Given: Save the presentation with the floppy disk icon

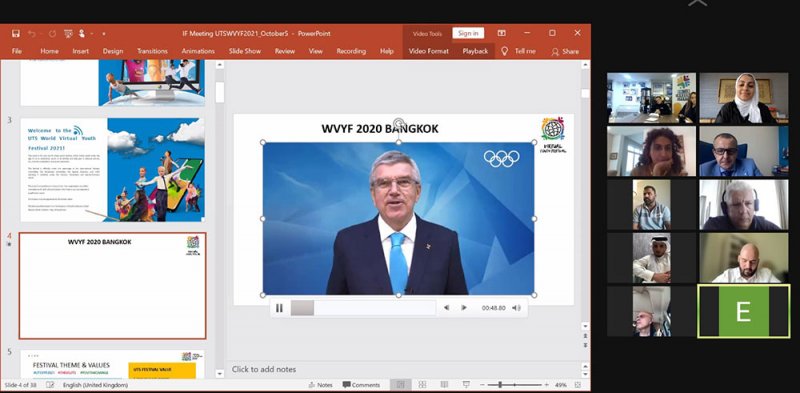Looking at the screenshot, I should coord(16,34).
